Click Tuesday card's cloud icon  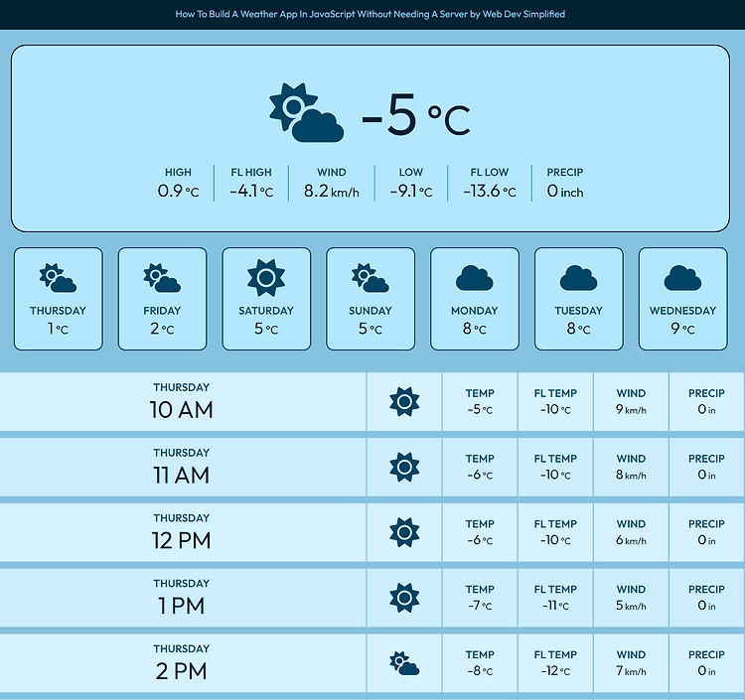[578, 278]
